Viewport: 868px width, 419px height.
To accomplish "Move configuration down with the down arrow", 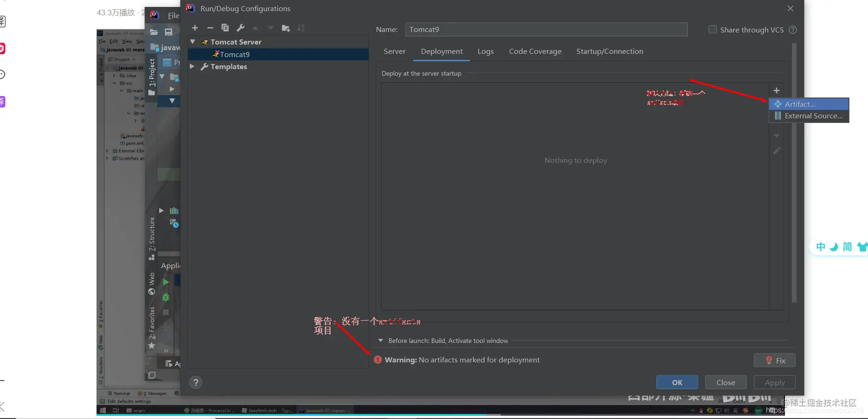I will (x=271, y=28).
